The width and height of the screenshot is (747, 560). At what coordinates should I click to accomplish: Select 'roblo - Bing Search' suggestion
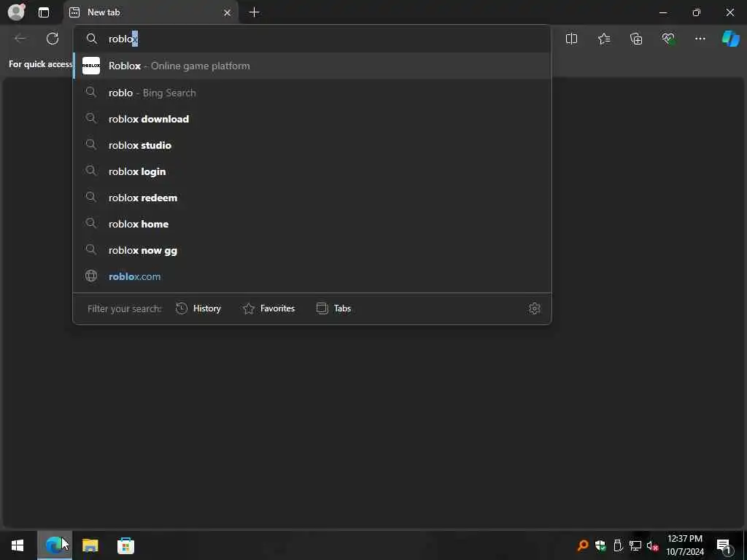(312, 93)
